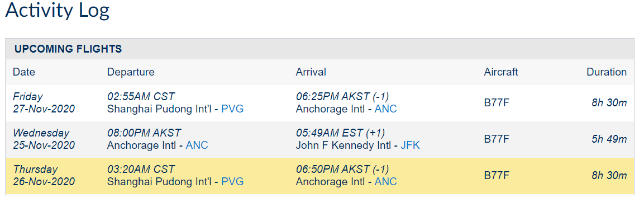
Task: Click the Duration column header
Action: click(x=607, y=72)
